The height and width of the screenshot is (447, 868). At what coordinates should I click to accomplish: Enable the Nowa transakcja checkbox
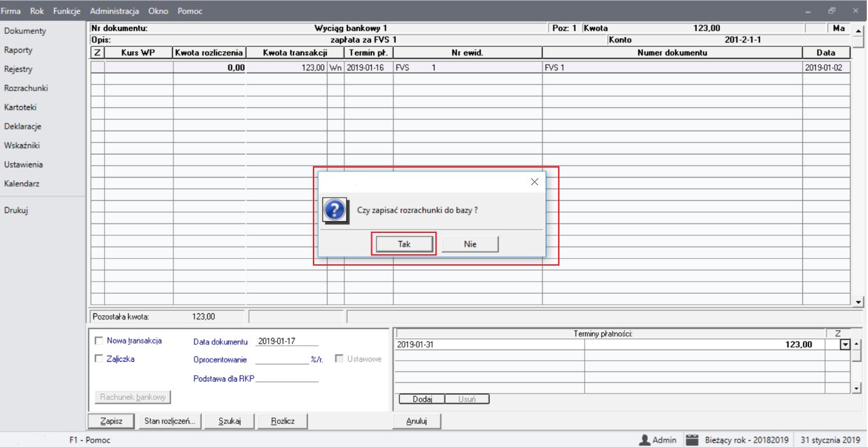click(x=98, y=341)
